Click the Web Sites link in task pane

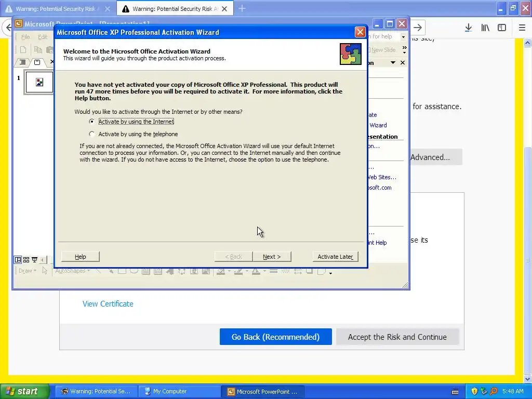(382, 177)
